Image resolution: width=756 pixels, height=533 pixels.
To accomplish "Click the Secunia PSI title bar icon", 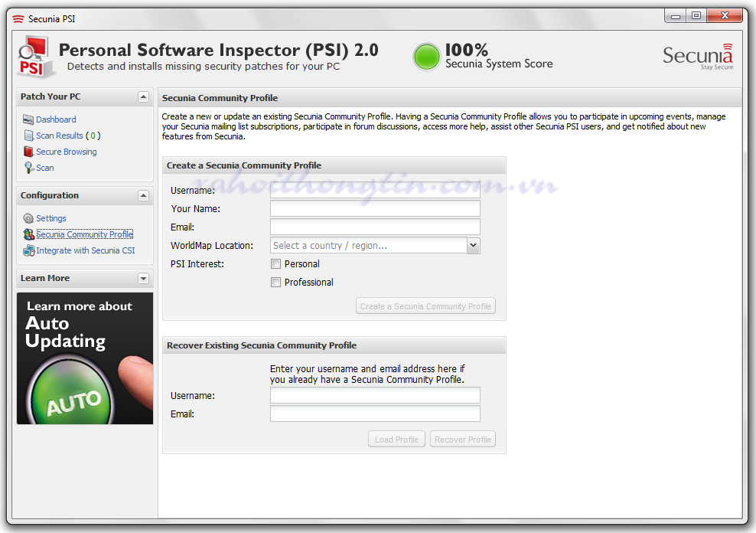I will click(x=18, y=19).
